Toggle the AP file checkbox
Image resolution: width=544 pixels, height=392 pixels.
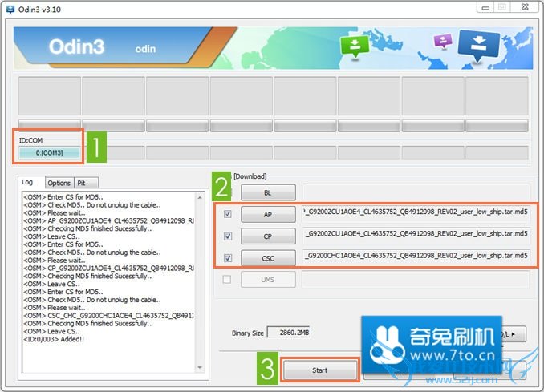coord(228,214)
